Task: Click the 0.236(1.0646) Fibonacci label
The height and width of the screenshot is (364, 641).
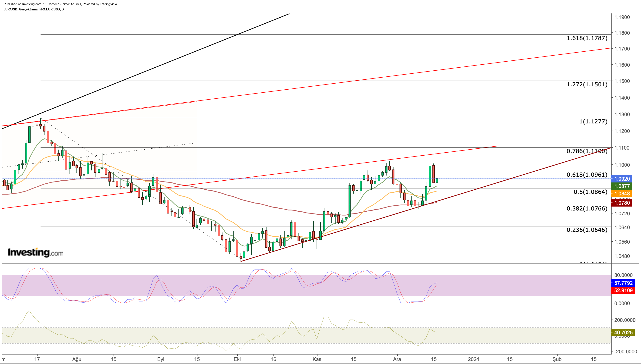Action: (587, 230)
